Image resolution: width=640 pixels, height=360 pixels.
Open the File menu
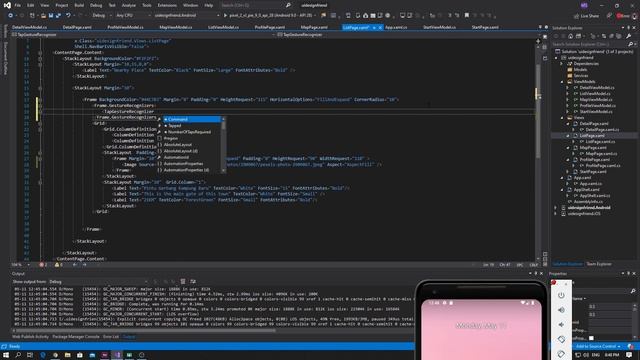coord(18,5)
